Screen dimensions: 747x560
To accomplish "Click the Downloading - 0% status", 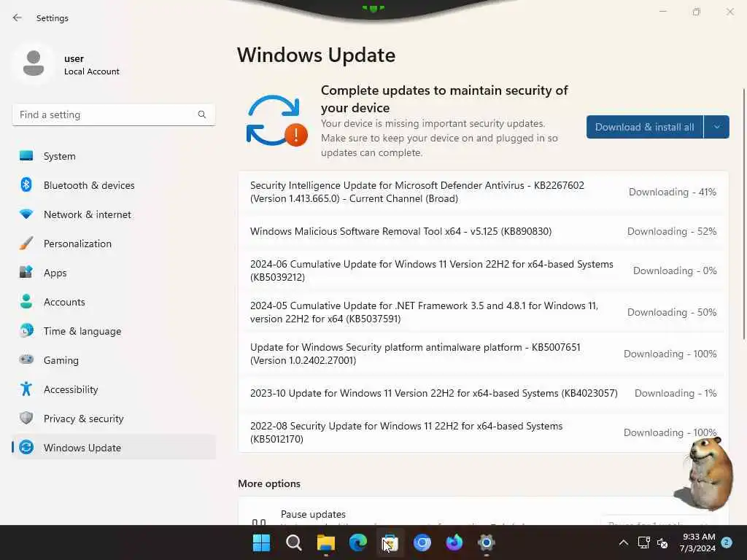I will tap(675, 271).
